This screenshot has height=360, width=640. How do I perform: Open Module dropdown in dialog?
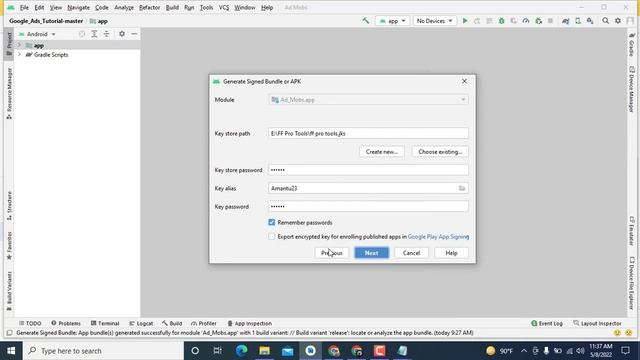(x=368, y=100)
